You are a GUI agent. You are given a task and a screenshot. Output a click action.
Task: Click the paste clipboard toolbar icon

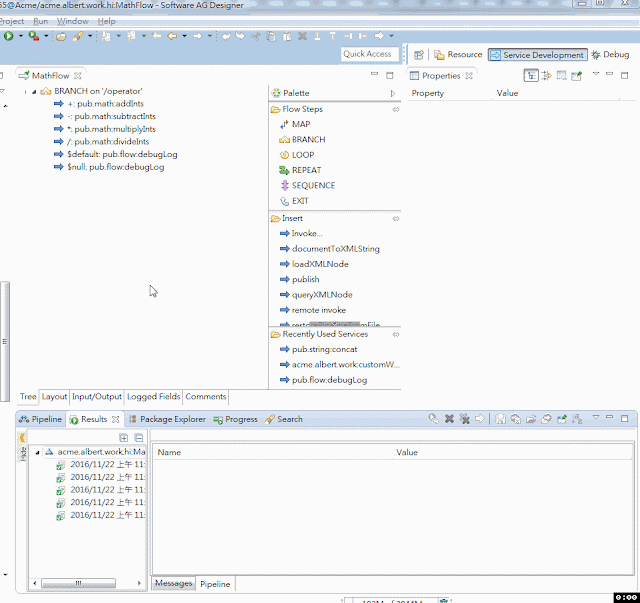pyautogui.click(x=287, y=36)
